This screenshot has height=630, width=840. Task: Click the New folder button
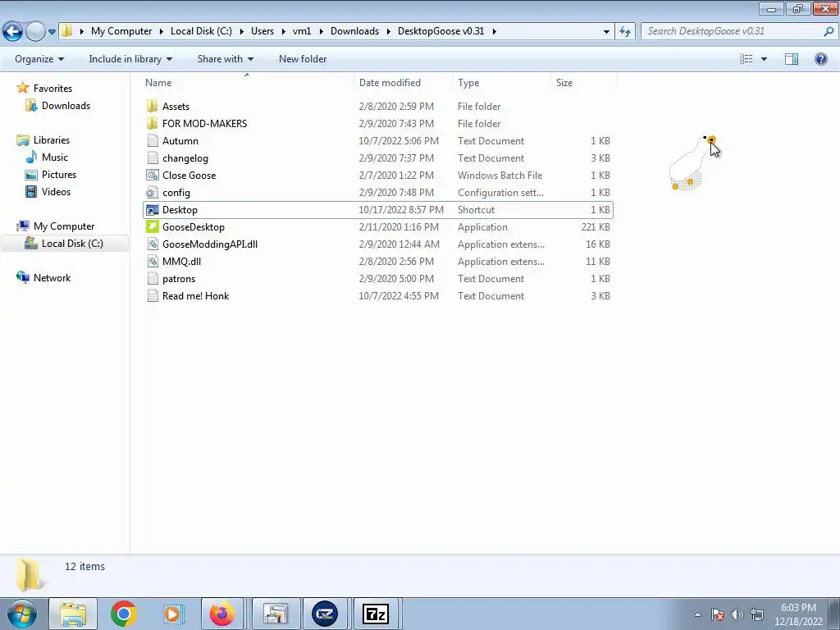303,59
